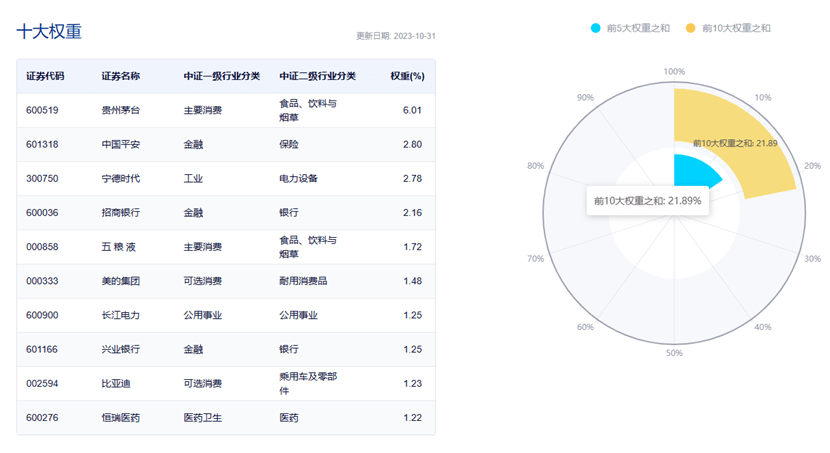Click the 恒瑞医药 weight value 1.22
This screenshot has width=830, height=453.
pyautogui.click(x=412, y=418)
